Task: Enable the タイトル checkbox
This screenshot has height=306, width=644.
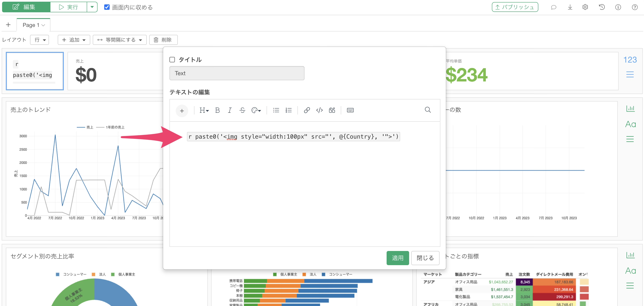Action: pos(172,59)
